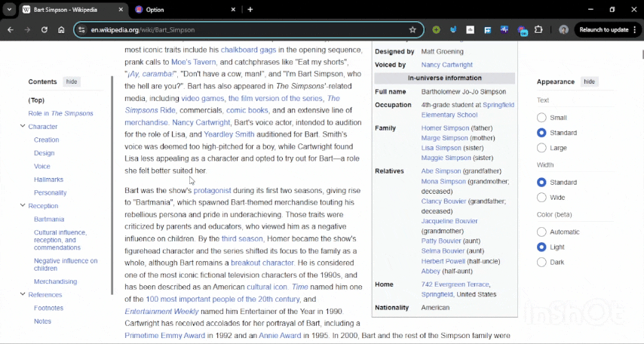The width and height of the screenshot is (644, 344).
Task: Open the green plus extension
Action: pyautogui.click(x=436, y=29)
